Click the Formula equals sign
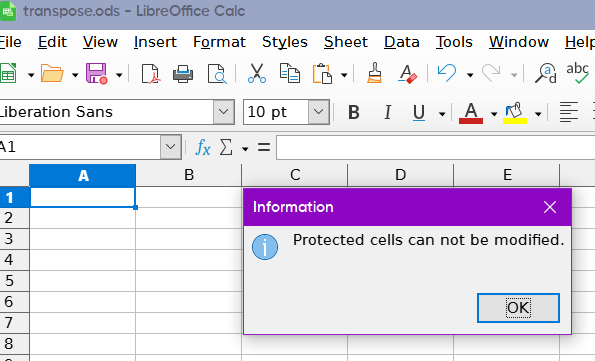The image size is (595, 361). pyautogui.click(x=264, y=147)
